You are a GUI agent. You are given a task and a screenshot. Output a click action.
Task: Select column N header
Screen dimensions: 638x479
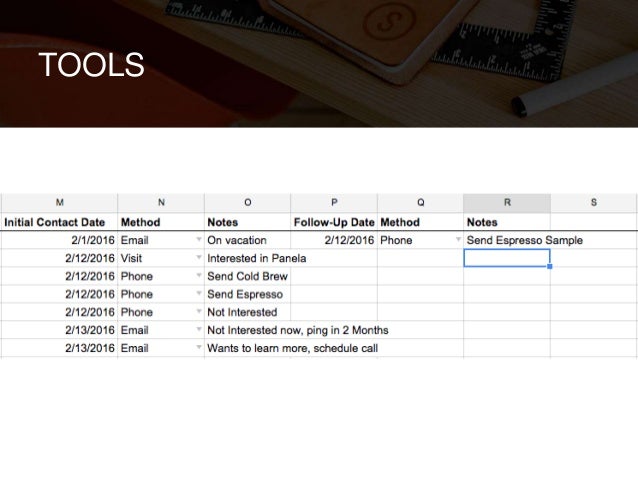[x=161, y=203]
